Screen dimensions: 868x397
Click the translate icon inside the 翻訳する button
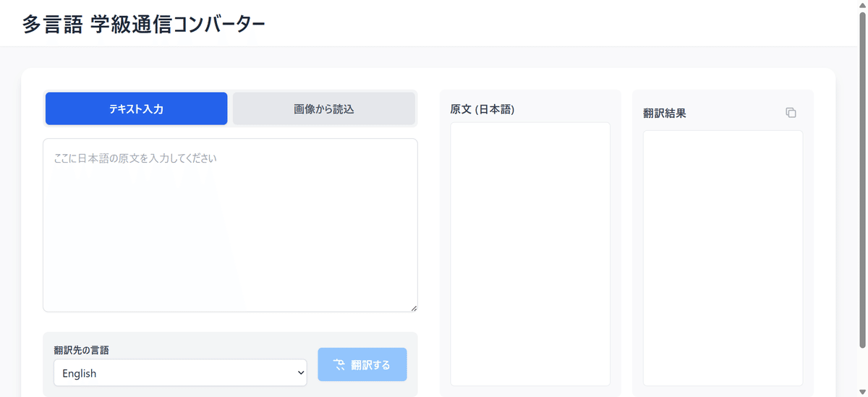[x=339, y=364]
